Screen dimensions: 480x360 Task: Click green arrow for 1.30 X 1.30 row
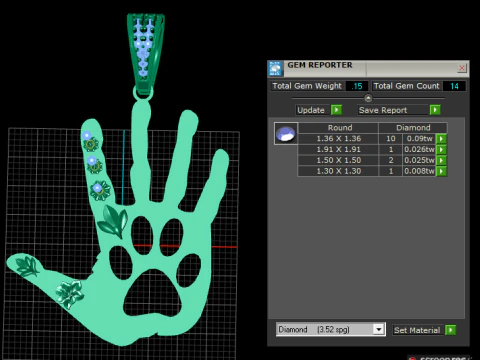point(441,171)
